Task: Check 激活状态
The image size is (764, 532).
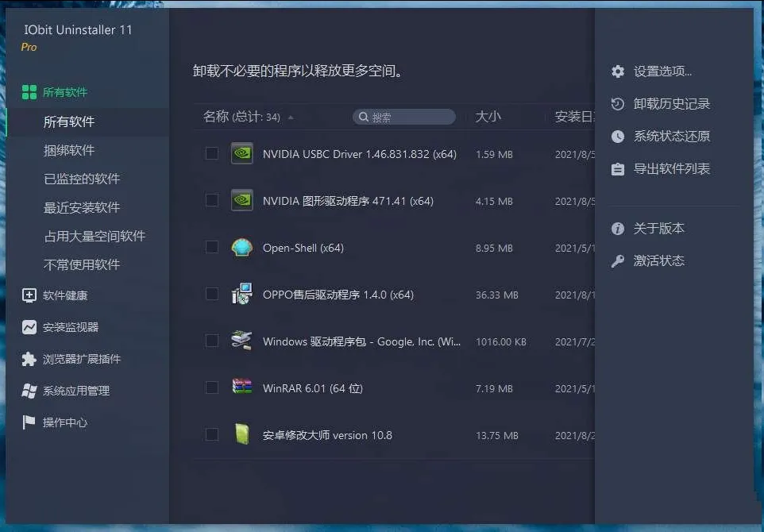Action: (x=658, y=261)
